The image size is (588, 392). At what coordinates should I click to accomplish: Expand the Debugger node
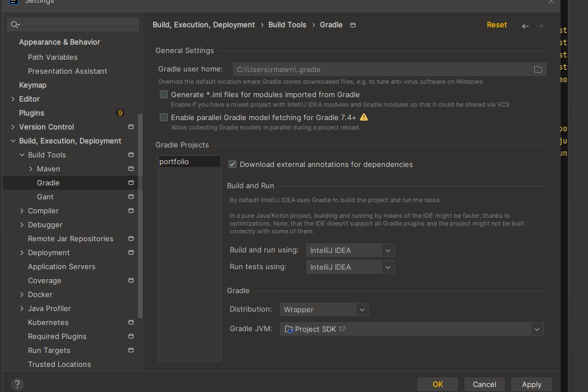[22, 225]
